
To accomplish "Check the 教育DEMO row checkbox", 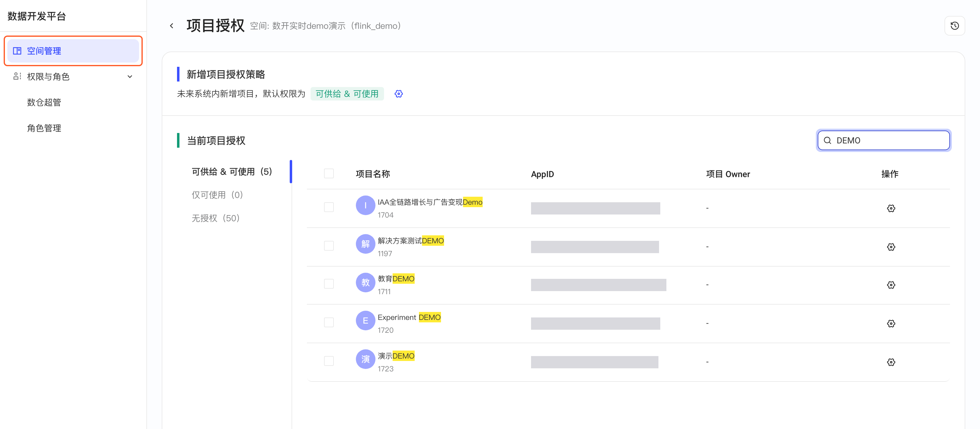I will 329,284.
